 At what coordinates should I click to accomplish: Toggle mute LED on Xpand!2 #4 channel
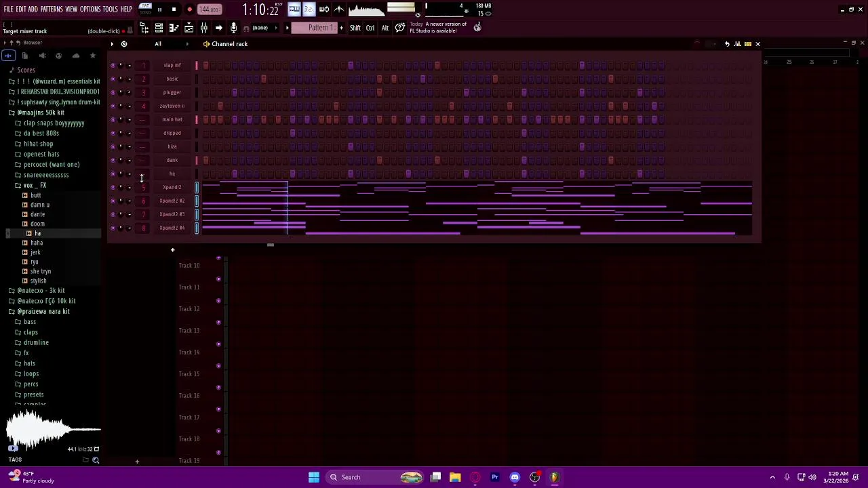click(113, 228)
